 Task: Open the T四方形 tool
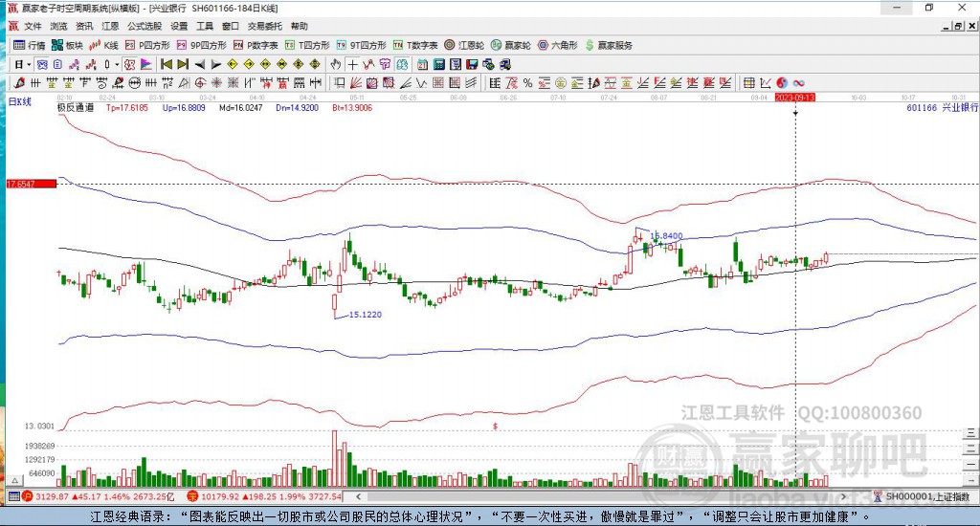(307, 45)
